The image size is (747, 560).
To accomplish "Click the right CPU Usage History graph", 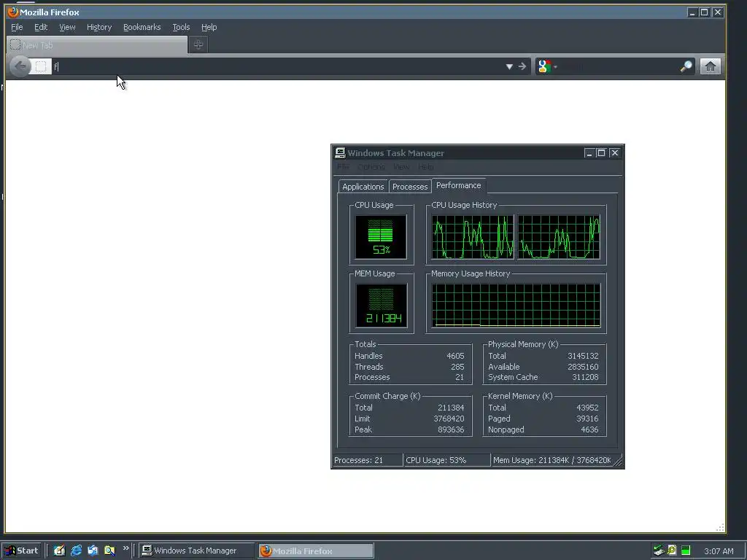I will [559, 237].
